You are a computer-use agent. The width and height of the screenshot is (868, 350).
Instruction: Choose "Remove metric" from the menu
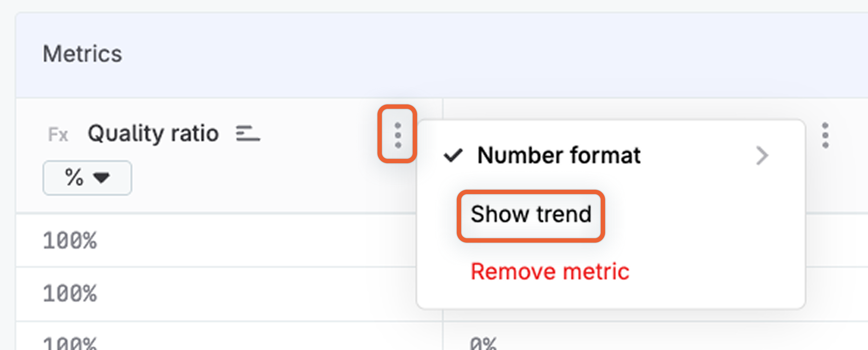pyautogui.click(x=550, y=271)
